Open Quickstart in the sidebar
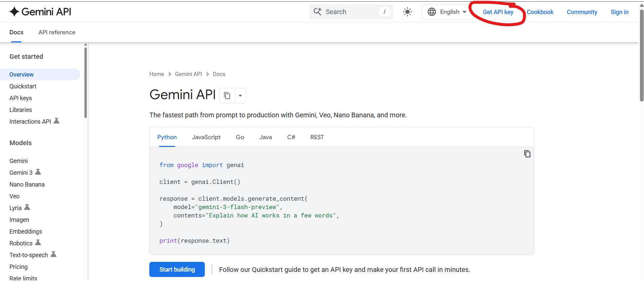Viewport: 644px width, 281px height. (23, 86)
